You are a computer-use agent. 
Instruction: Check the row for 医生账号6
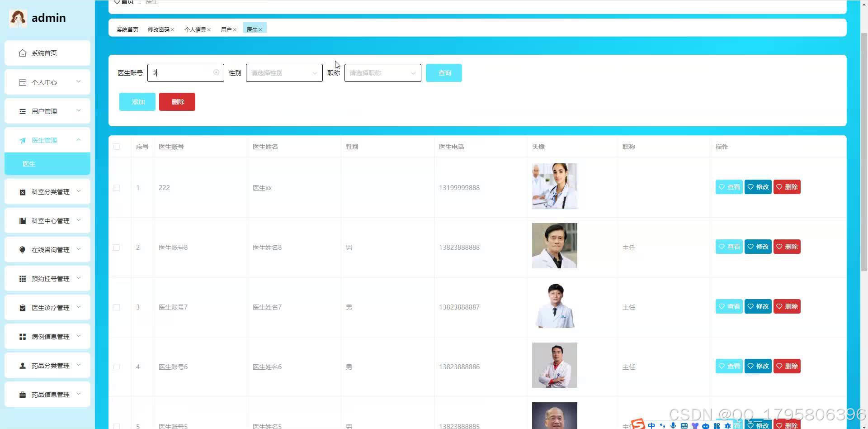117,367
